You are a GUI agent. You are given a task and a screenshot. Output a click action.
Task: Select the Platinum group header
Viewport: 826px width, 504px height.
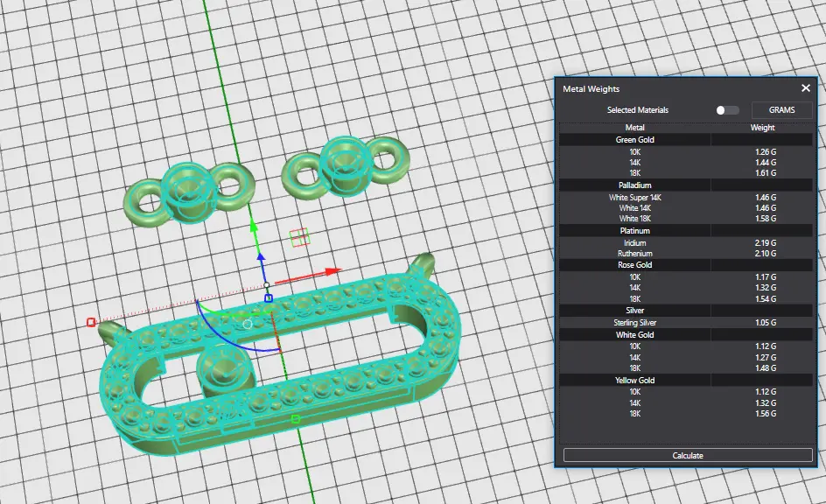pos(634,231)
